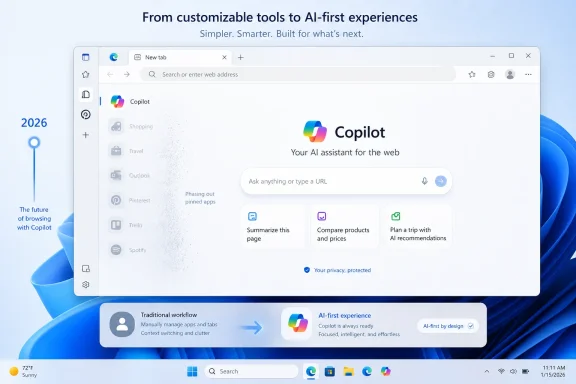Open the Copilot icon in the taskbar
The image size is (576, 384).
pos(385,372)
